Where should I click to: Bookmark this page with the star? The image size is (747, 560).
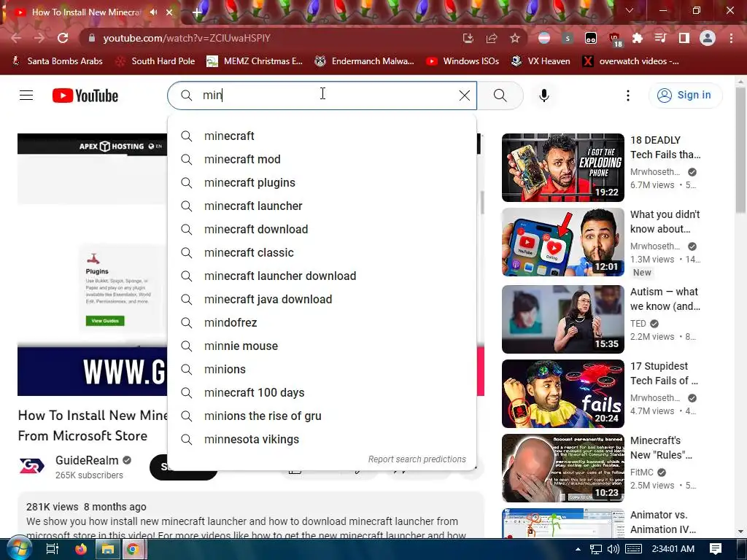tap(514, 38)
